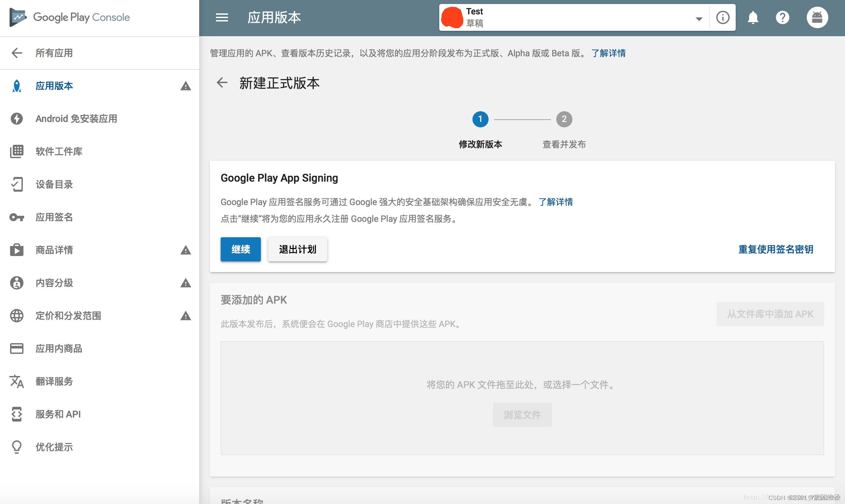845x504 pixels.
Task: Click the 应用签名 sidebar icon
Action: (16, 217)
